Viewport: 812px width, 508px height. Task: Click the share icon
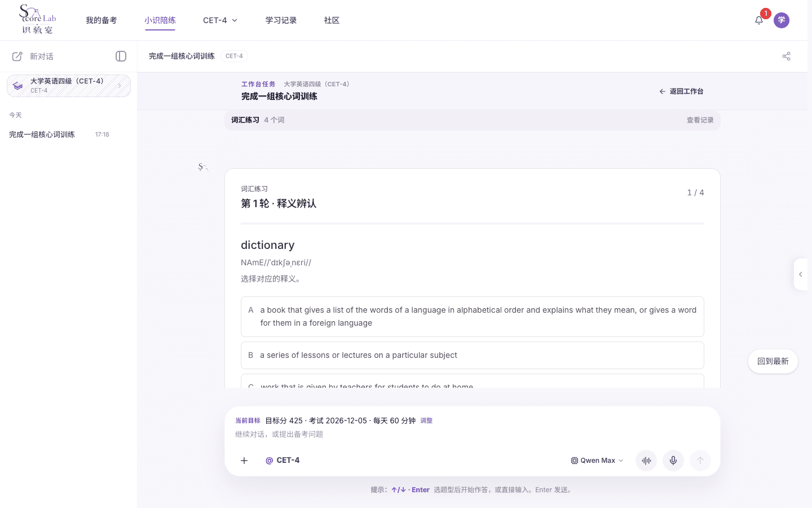point(787,56)
